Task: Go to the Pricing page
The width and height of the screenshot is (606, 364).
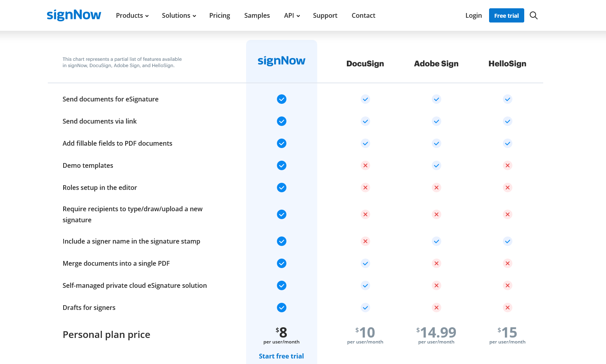Action: tap(220, 15)
